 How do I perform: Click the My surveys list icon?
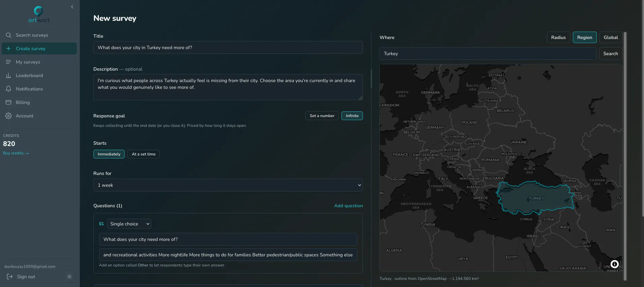click(9, 62)
